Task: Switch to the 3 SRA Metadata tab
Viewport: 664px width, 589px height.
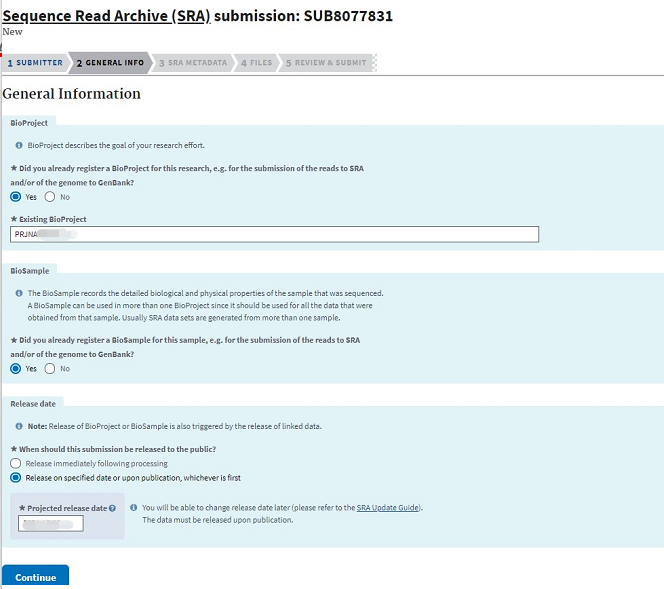Action: coord(193,63)
